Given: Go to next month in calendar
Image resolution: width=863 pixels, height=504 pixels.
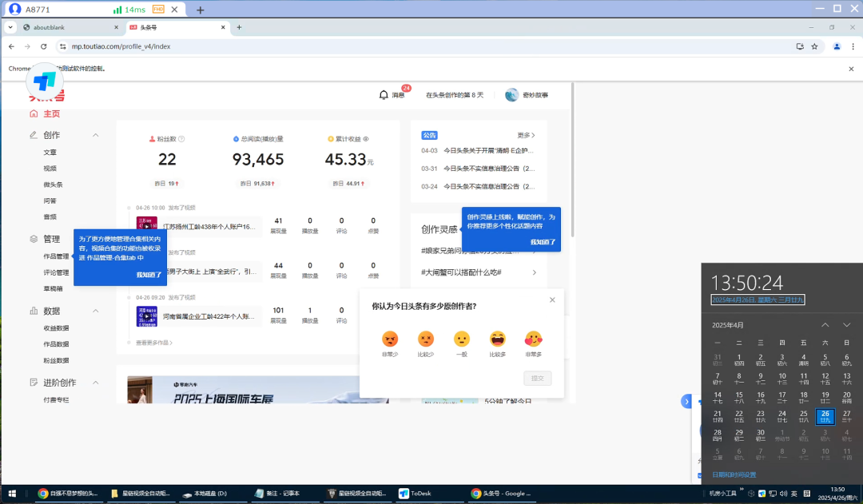Looking at the screenshot, I should pos(846,325).
